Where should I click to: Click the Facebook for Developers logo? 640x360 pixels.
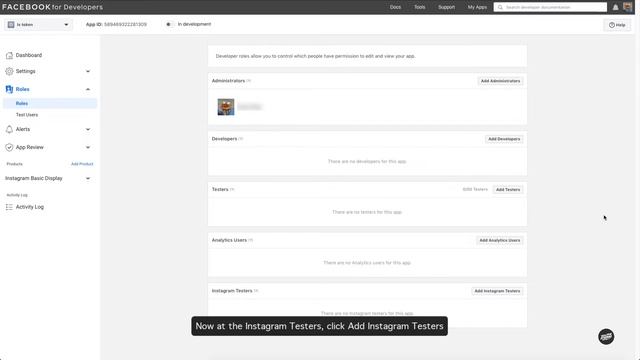click(x=52, y=7)
